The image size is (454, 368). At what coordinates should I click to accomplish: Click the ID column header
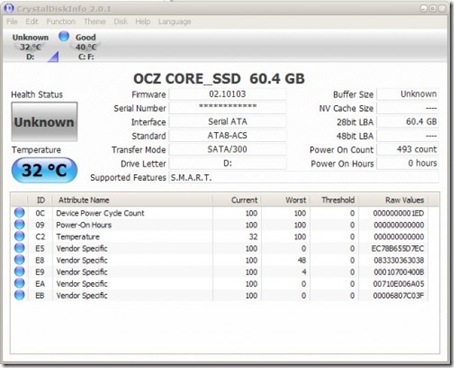40,200
